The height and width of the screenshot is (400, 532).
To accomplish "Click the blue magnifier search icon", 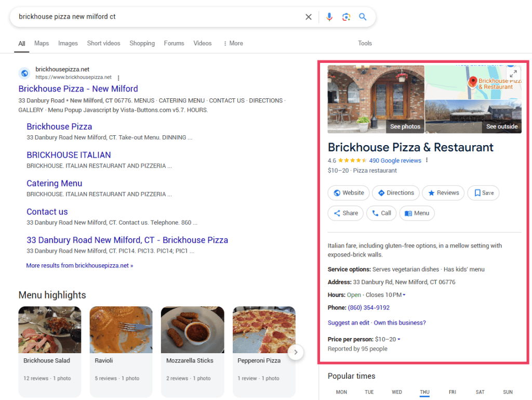I will [363, 17].
